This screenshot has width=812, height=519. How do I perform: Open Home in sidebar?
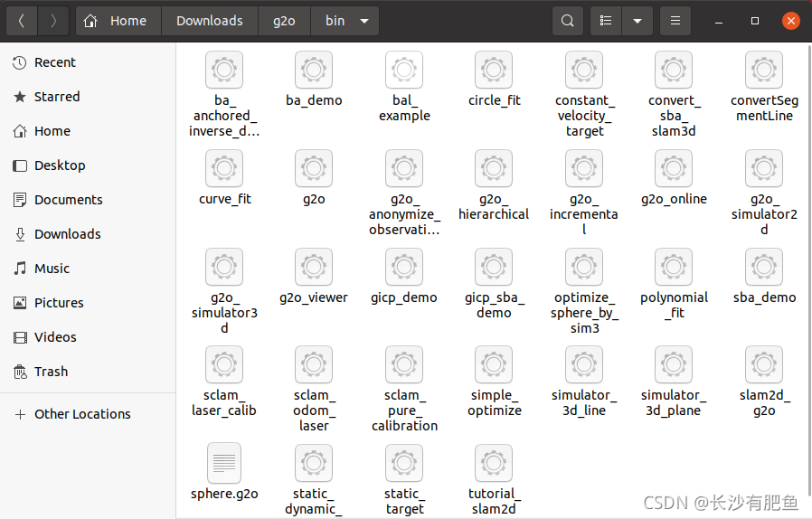pos(88,131)
